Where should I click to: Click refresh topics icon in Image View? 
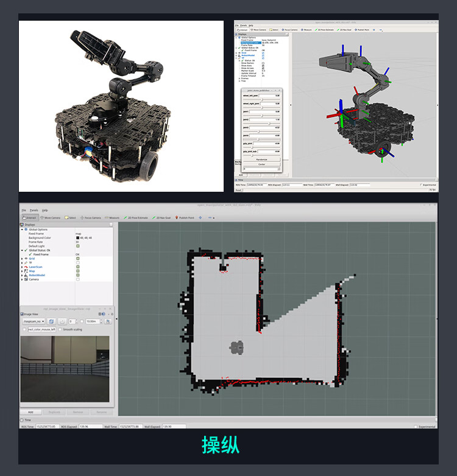51,321
